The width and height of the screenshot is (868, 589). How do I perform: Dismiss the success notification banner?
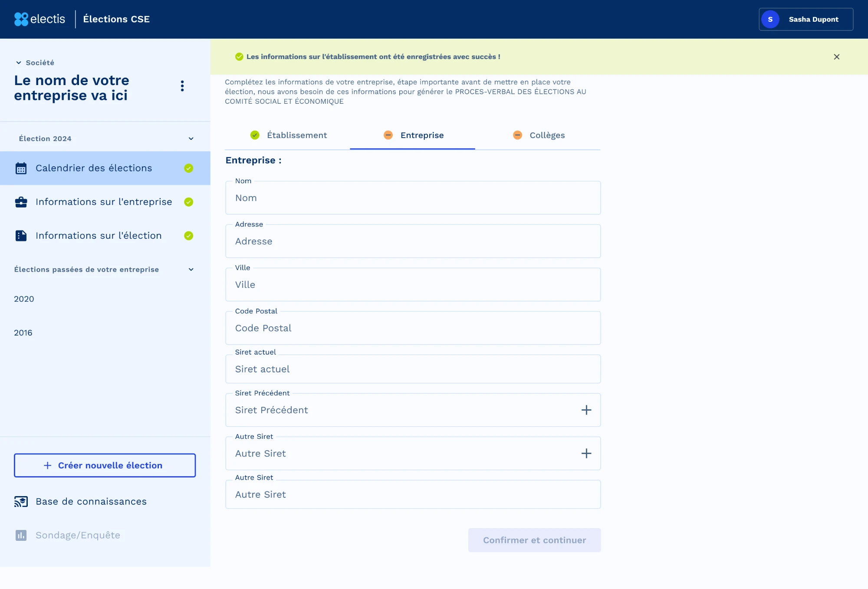coord(837,57)
